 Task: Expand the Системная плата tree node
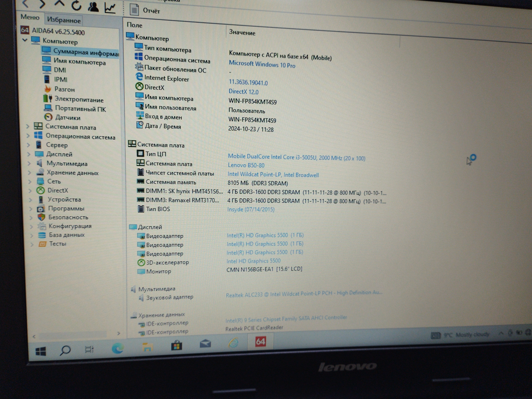(28, 126)
